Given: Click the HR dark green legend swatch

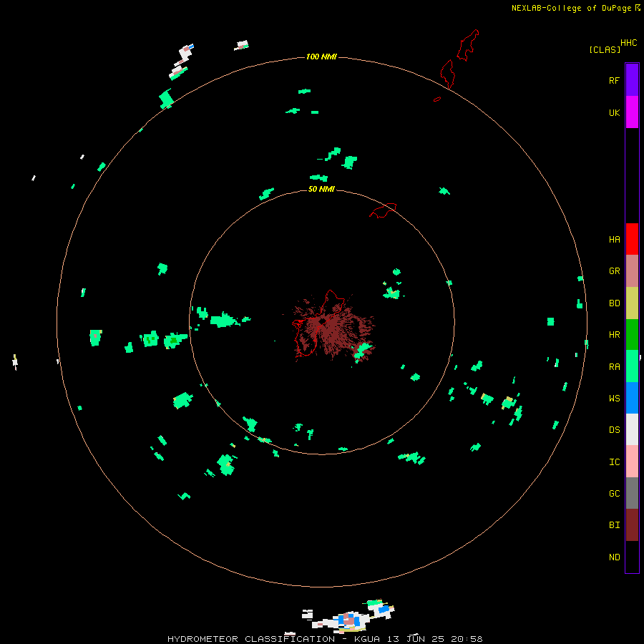Looking at the screenshot, I should click(632, 335).
